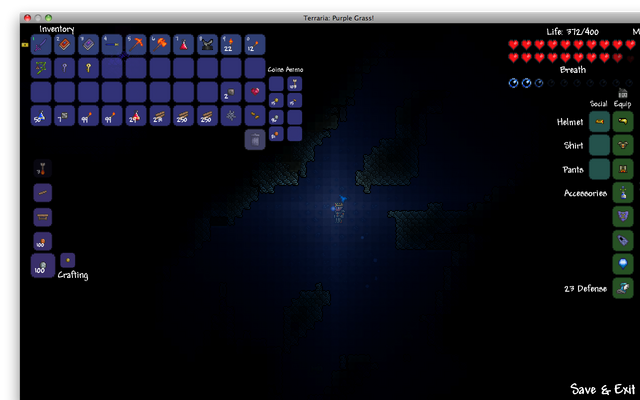Select the stack of 22 torches
Viewport: 640px width, 400px height.
231,44
